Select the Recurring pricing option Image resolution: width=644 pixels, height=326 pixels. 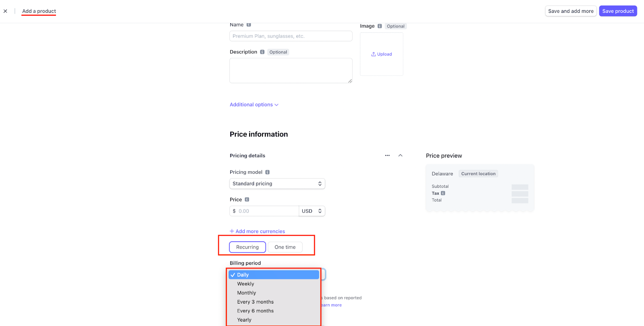pyautogui.click(x=247, y=247)
